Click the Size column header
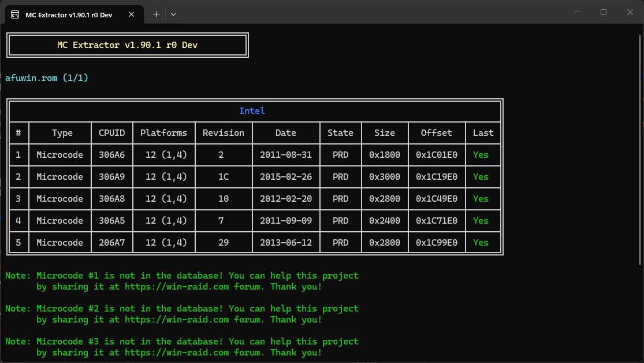The height and width of the screenshot is (363, 644). coord(385,133)
